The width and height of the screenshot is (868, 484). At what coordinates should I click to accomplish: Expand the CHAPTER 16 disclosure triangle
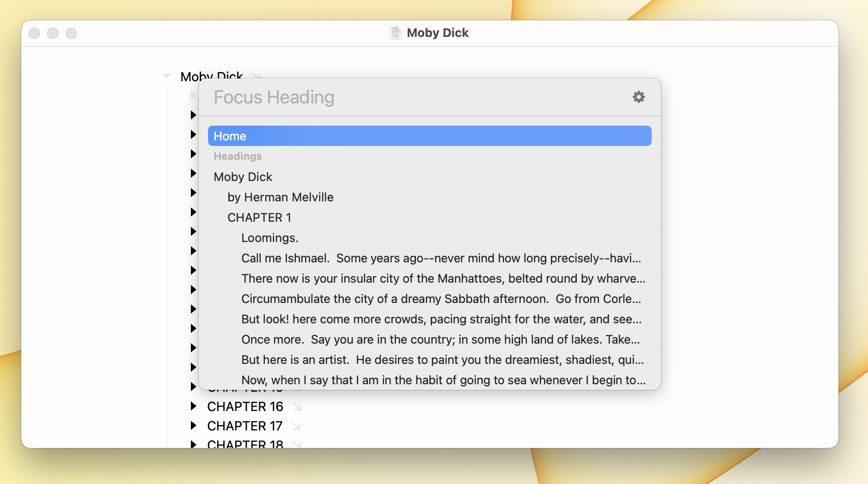(x=194, y=406)
